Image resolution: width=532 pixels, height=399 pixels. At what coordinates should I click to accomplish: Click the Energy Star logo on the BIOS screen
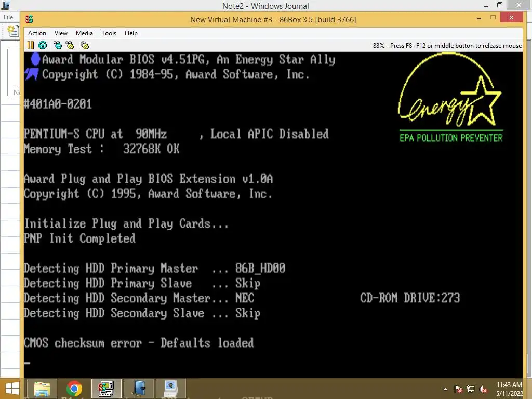pos(450,90)
